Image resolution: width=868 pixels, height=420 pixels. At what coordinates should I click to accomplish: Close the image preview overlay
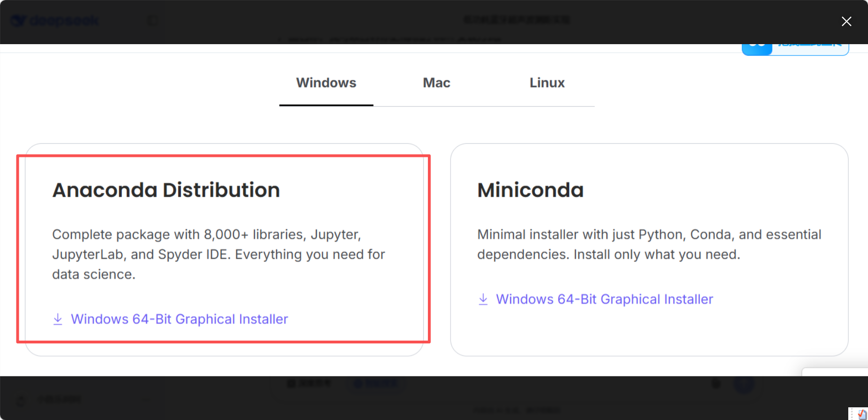click(x=846, y=21)
